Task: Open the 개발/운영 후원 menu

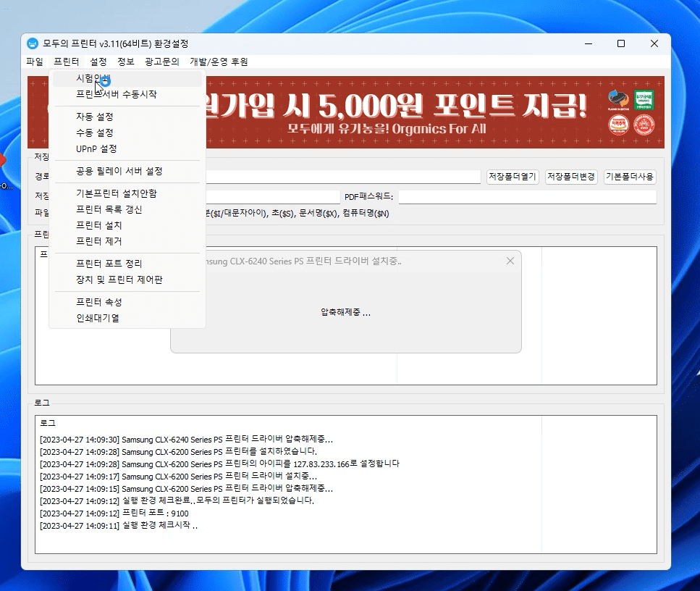Action: point(219,62)
